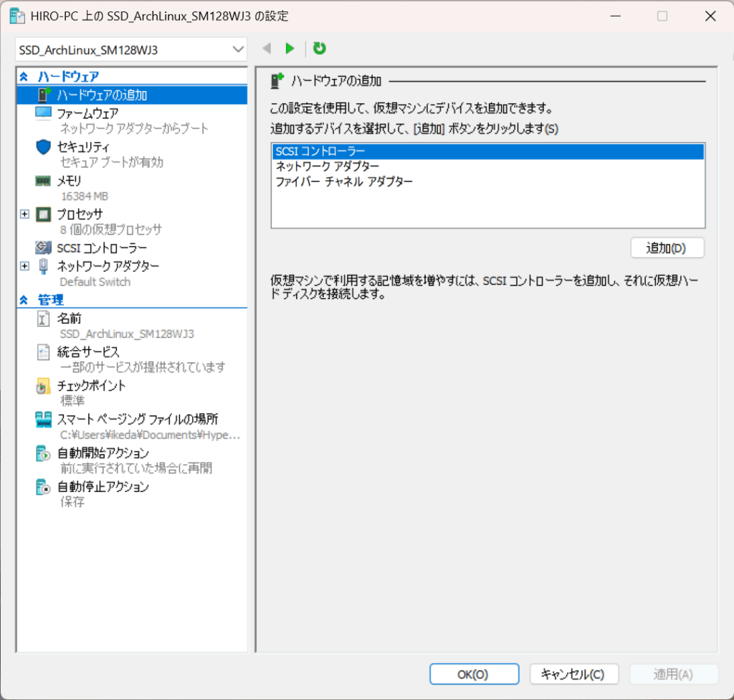Click the grayed back arrow icon
This screenshot has height=700, width=734.
pos(267,48)
